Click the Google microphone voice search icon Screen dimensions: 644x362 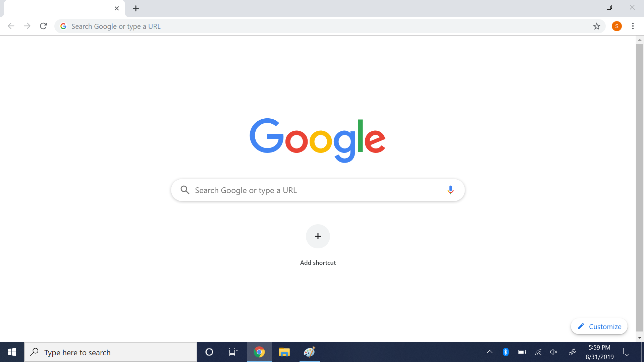click(x=450, y=190)
